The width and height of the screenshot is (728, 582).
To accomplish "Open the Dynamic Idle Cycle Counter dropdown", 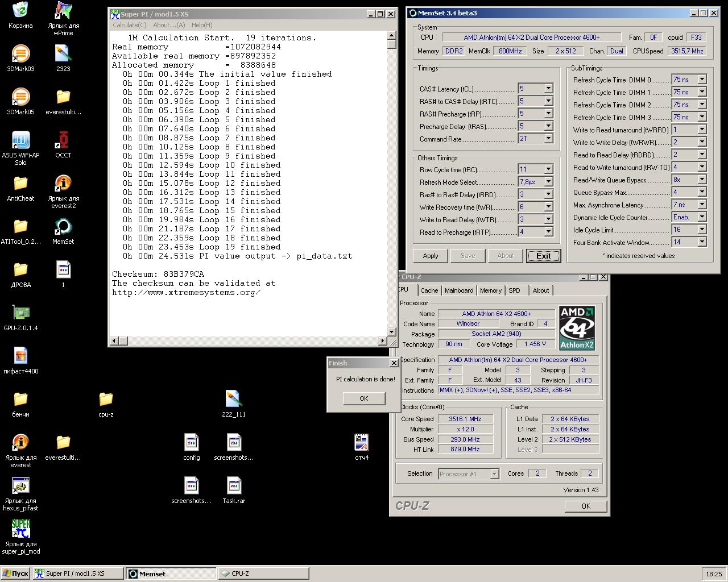I will 702,217.
